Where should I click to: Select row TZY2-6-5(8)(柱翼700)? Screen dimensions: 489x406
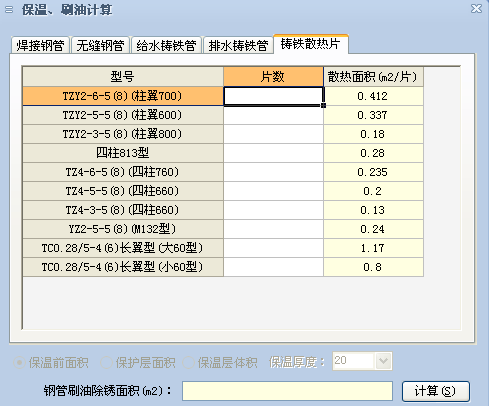[123, 96]
